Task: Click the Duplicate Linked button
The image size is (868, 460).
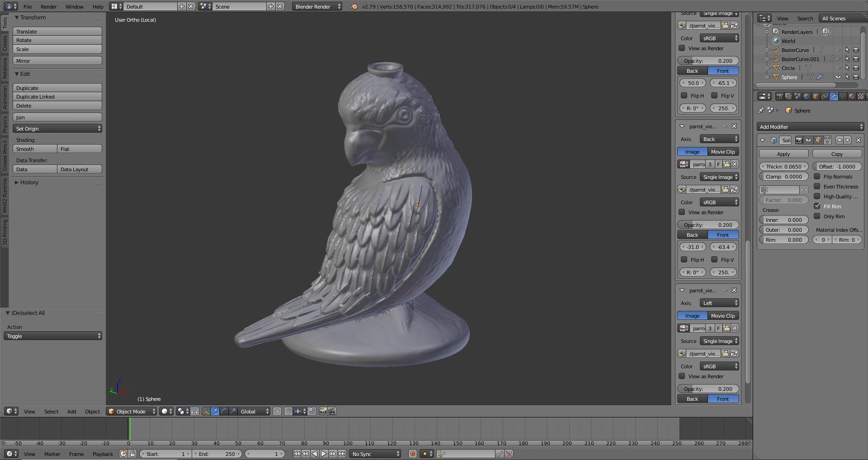Action: click(57, 97)
